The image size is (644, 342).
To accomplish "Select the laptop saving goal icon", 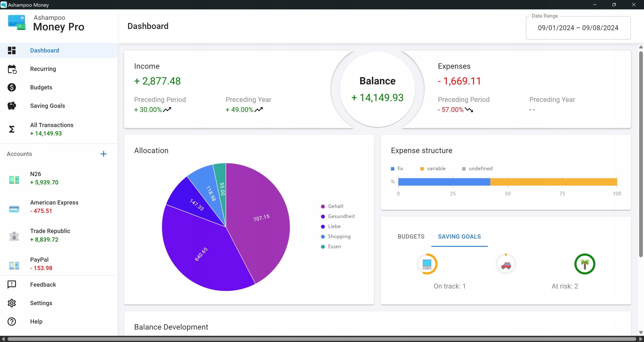I will [427, 264].
